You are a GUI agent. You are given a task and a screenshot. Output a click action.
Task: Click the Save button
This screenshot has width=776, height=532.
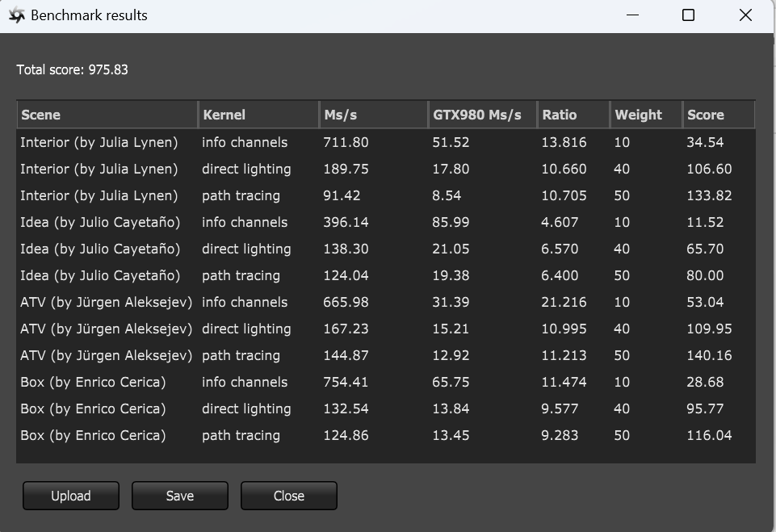[x=179, y=496]
